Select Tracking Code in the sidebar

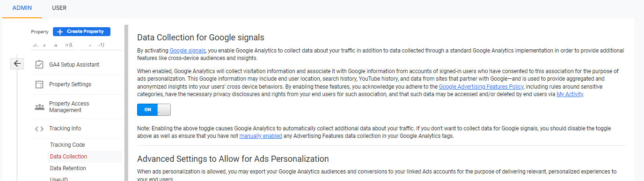(x=67, y=145)
